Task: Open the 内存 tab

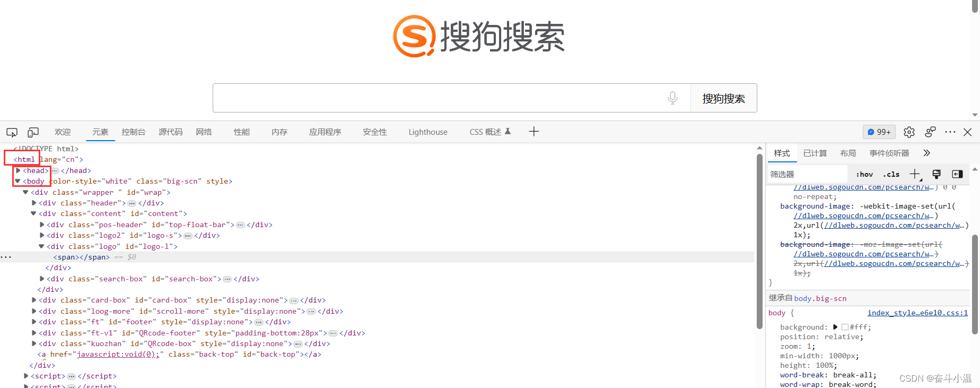Action: coord(279,132)
